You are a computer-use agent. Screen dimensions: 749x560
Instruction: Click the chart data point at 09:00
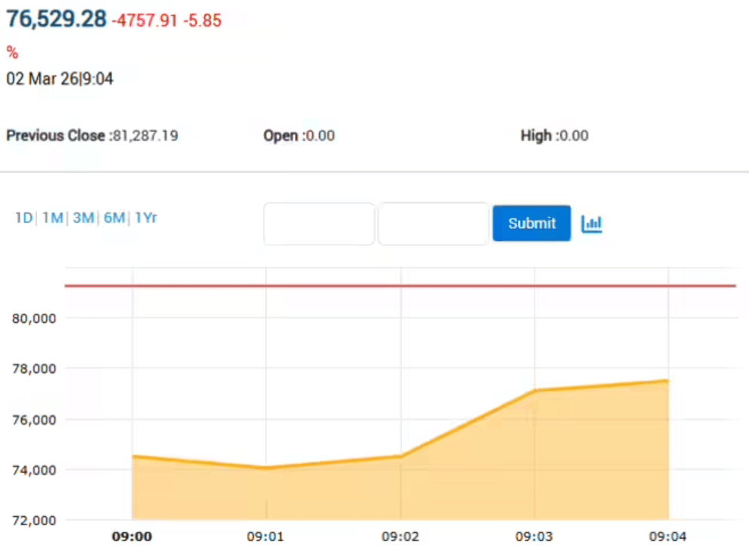[133, 456]
